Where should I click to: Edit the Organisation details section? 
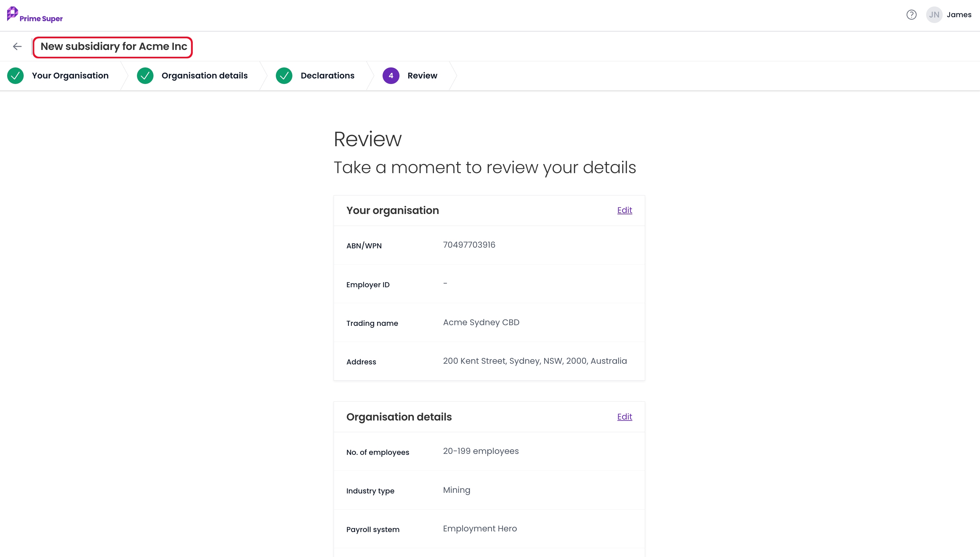(624, 417)
